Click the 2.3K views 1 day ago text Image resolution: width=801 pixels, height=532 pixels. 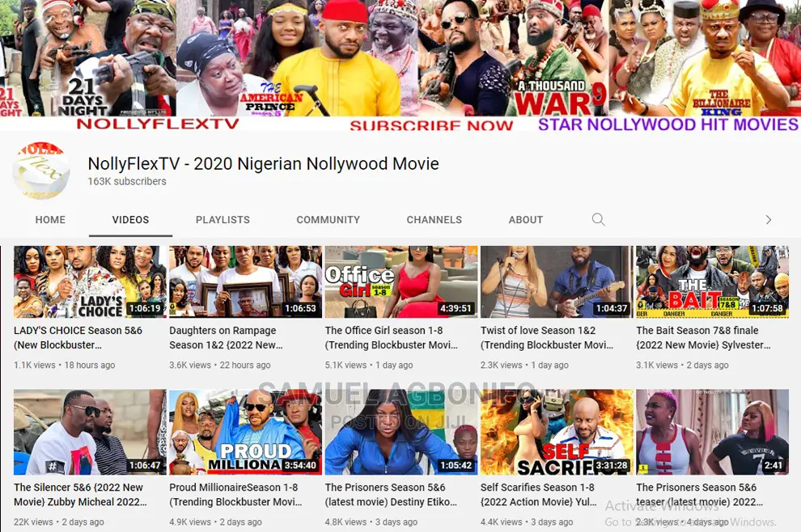click(x=524, y=365)
